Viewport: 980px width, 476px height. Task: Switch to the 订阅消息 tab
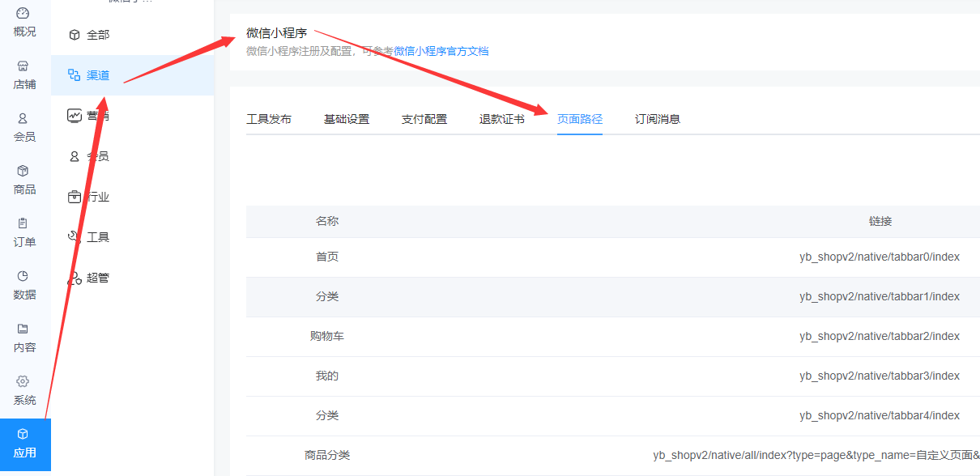click(658, 119)
